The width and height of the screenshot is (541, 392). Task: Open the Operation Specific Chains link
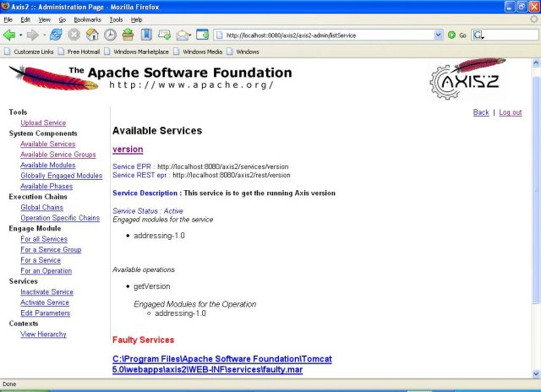pyautogui.click(x=60, y=218)
